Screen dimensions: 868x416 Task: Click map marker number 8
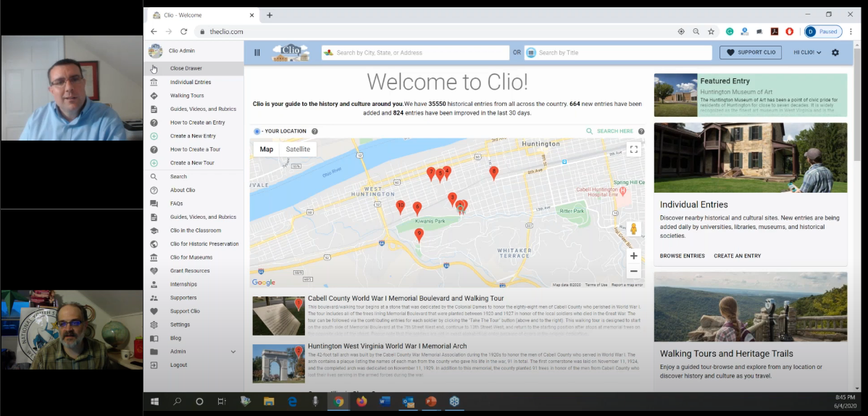click(x=494, y=172)
